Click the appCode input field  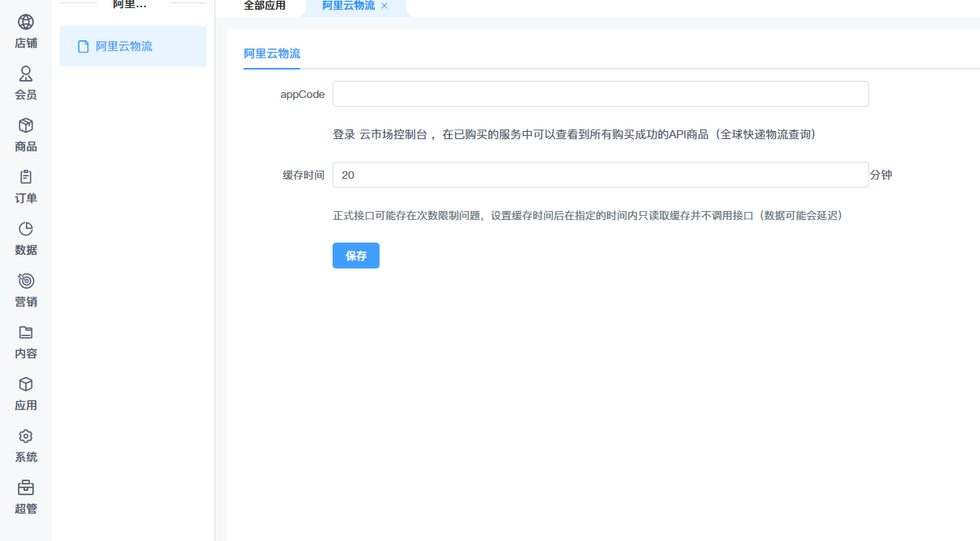[x=600, y=94]
